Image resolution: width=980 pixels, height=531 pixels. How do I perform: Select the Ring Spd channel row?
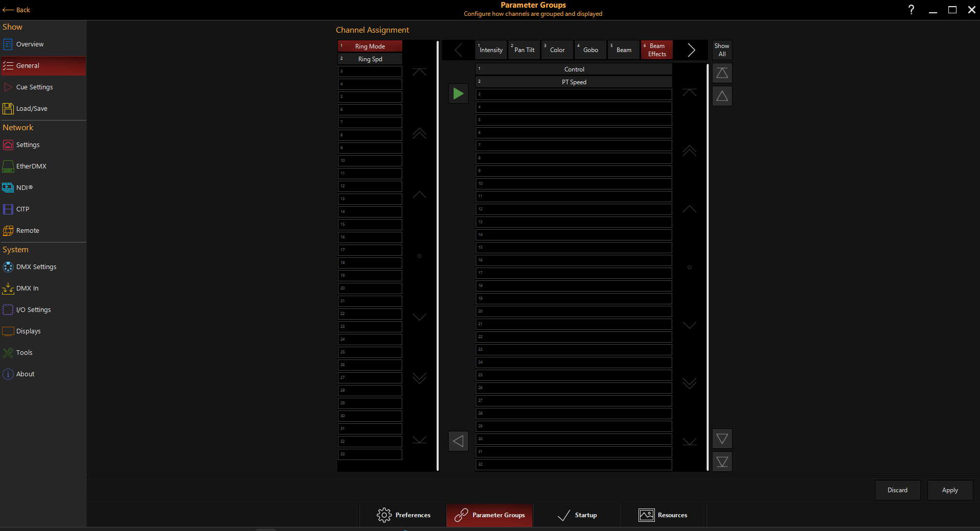[x=370, y=59]
